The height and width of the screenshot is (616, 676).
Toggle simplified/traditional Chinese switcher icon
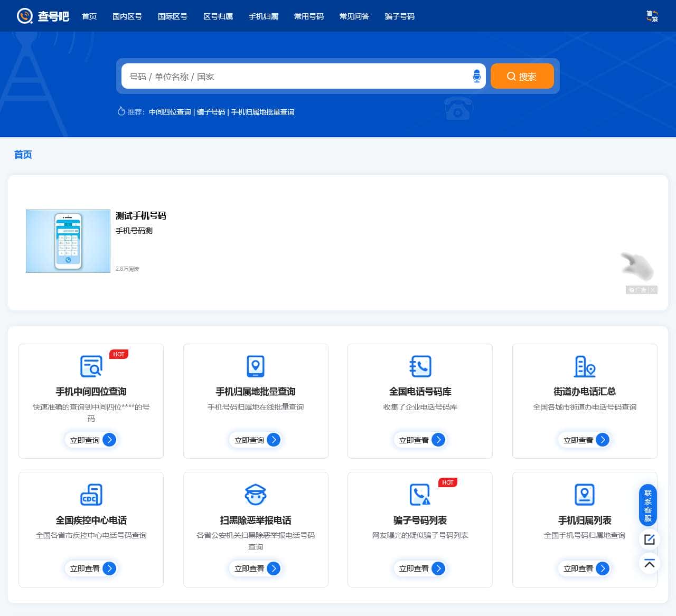tap(652, 16)
